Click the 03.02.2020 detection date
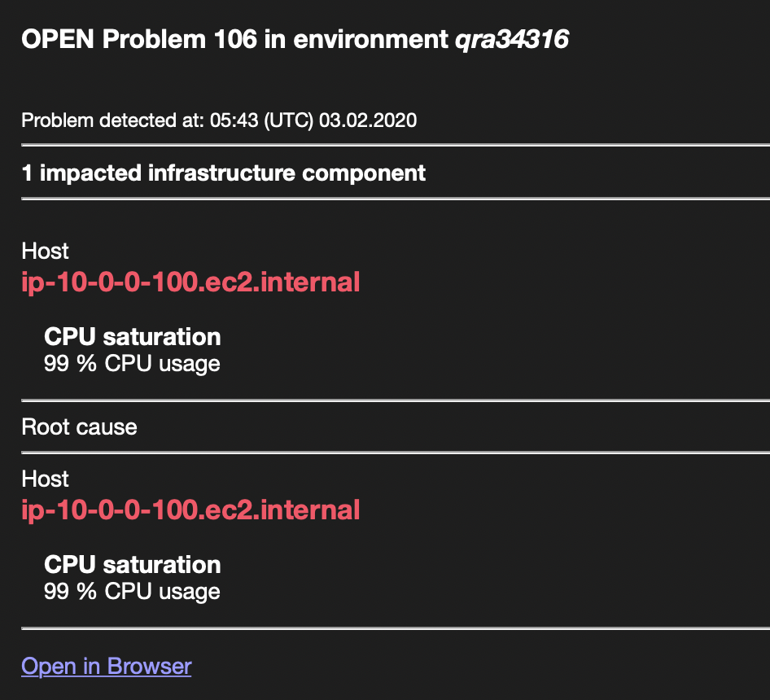 click(x=368, y=120)
